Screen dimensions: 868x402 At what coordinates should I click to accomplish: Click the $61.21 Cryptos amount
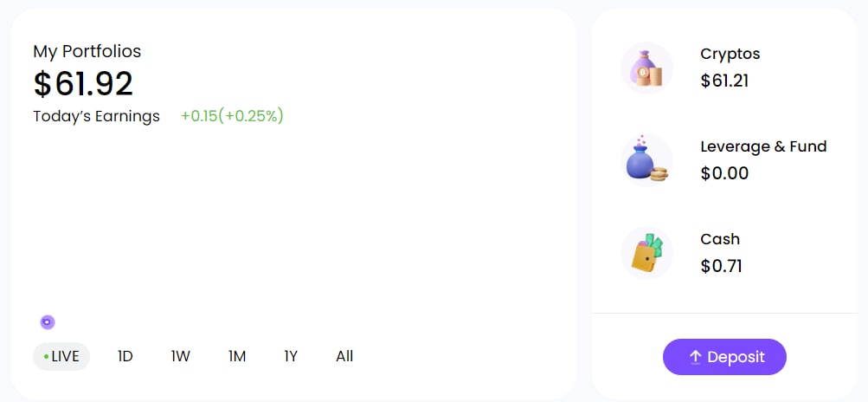coord(724,81)
